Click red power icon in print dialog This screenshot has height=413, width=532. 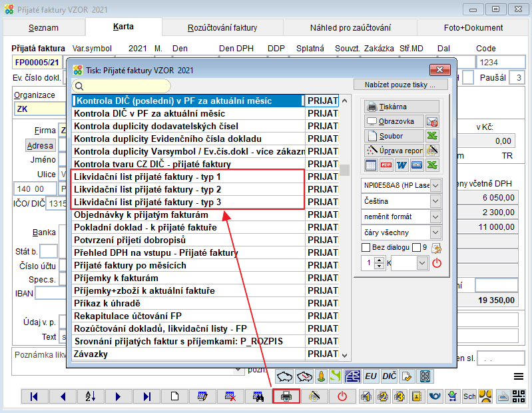tap(437, 263)
